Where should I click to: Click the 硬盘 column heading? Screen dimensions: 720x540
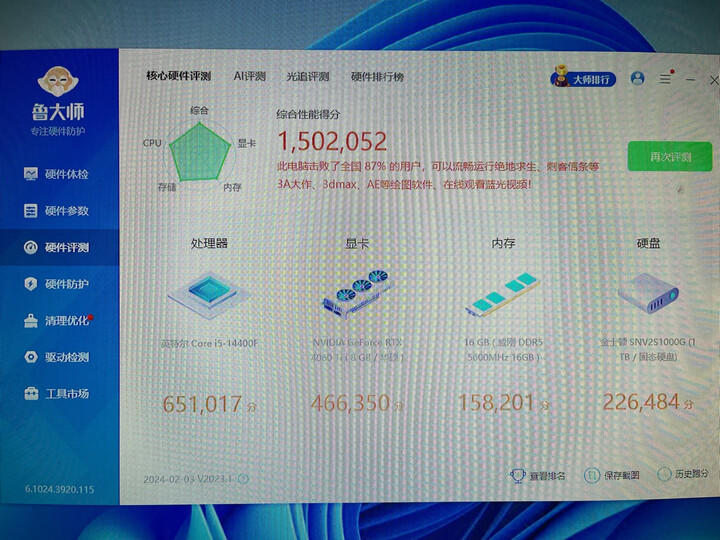pyautogui.click(x=648, y=243)
